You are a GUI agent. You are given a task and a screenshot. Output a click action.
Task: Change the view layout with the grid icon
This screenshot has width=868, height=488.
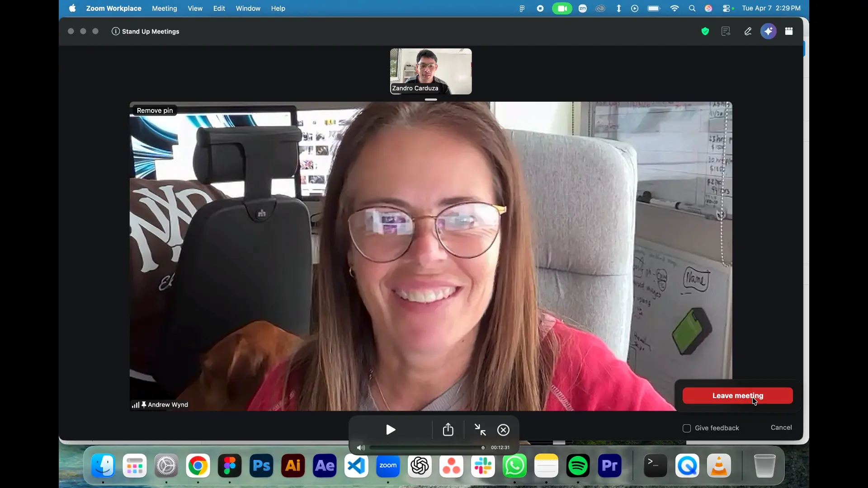(x=789, y=31)
